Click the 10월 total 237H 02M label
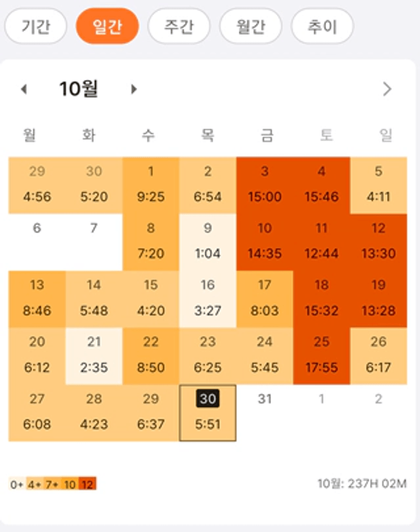 pyautogui.click(x=362, y=484)
